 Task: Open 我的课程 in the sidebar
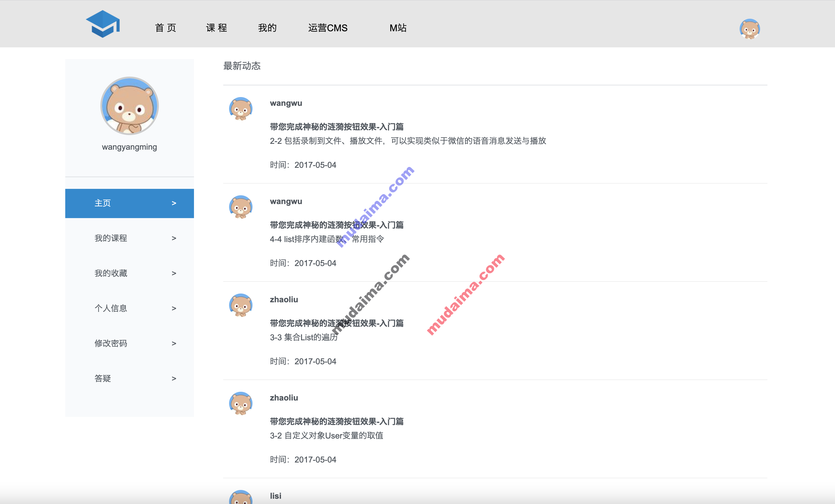click(129, 238)
